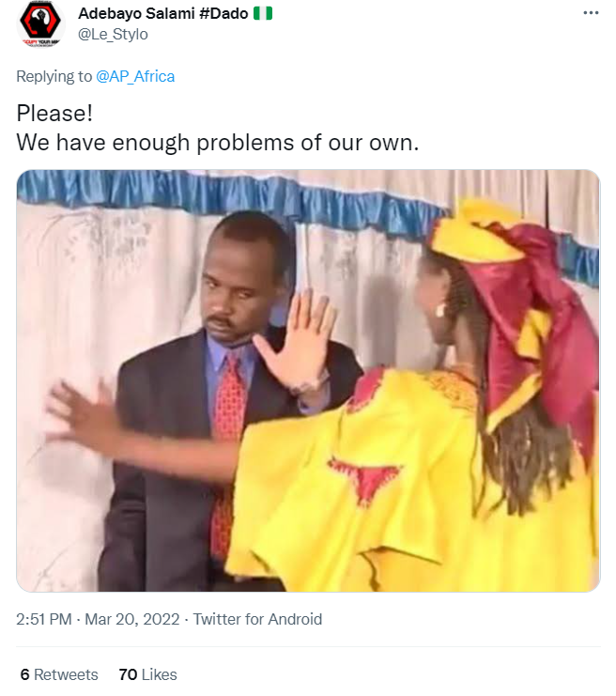Viewport: 616px width, 696px height.
Task: Click the Nigerian flag emoji in name
Action: 263,13
